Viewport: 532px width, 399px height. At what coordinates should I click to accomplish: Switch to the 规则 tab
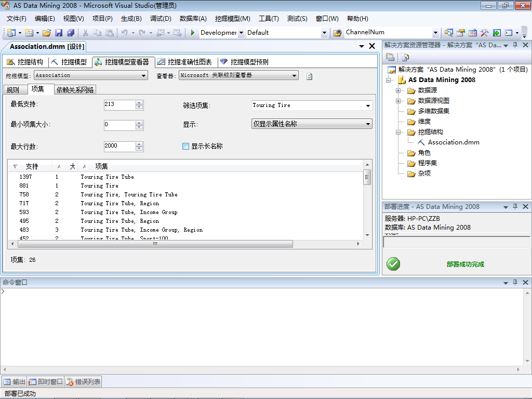(x=15, y=89)
